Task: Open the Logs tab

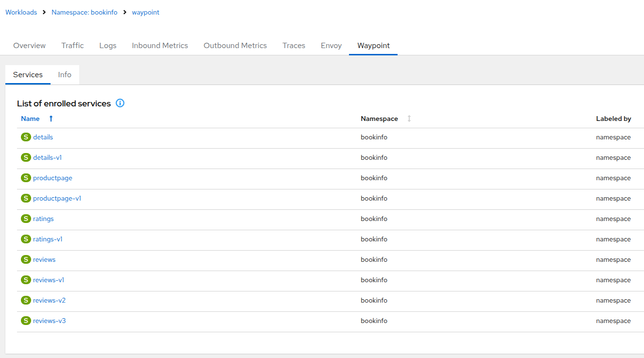Action: (107, 46)
